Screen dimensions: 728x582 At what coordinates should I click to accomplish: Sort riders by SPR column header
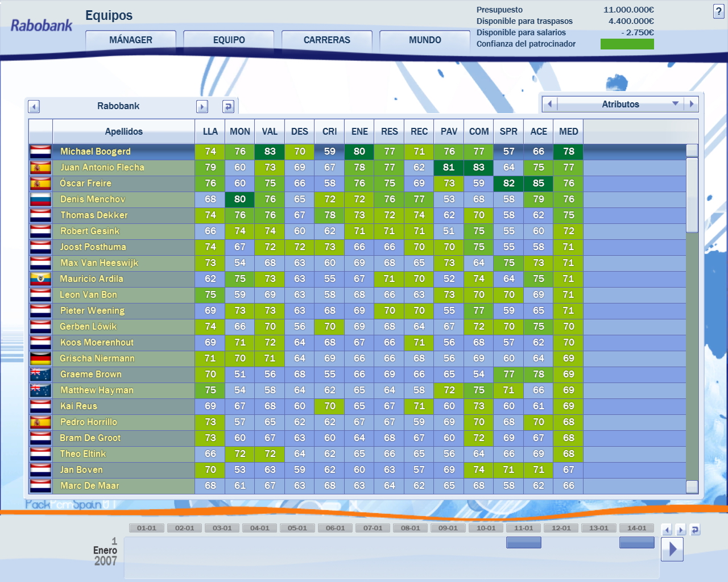(x=508, y=131)
